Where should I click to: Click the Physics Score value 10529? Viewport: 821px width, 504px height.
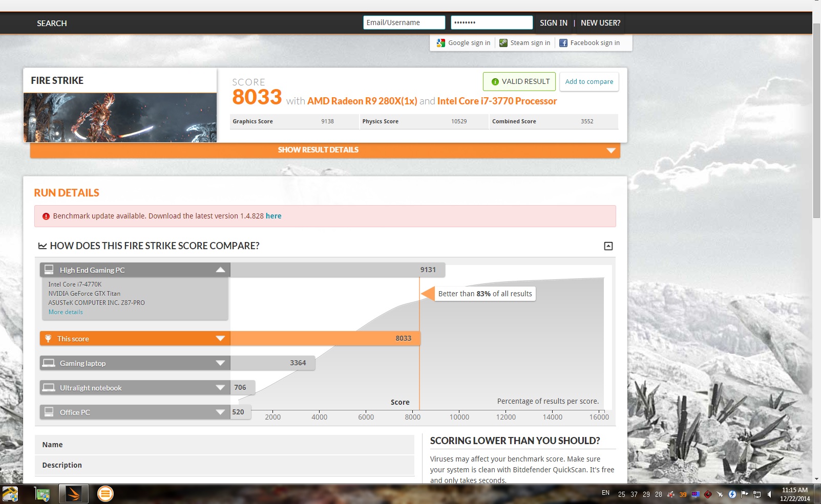(459, 122)
